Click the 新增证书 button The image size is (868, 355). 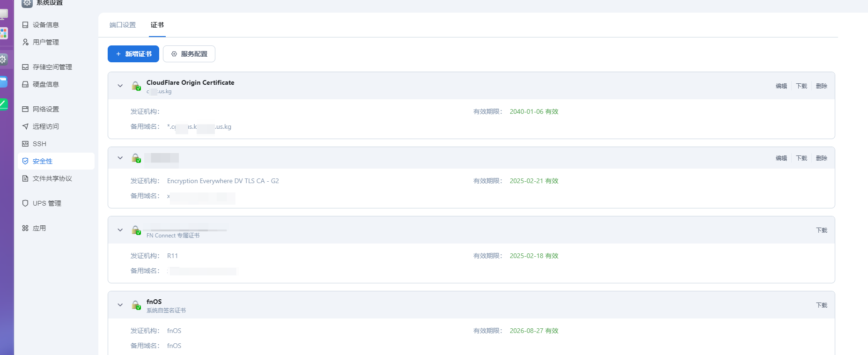tap(133, 54)
